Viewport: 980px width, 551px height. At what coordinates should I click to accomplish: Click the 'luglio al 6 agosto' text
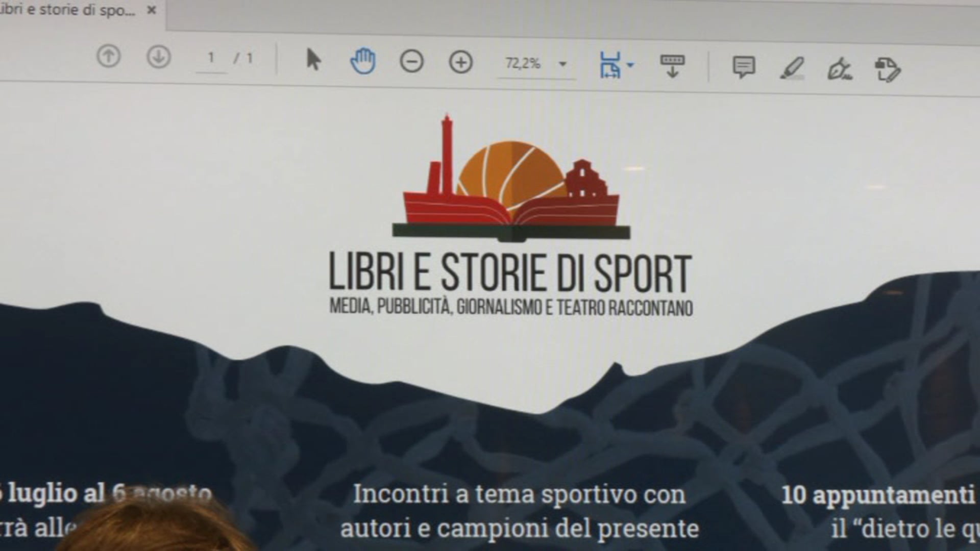[x=110, y=493]
